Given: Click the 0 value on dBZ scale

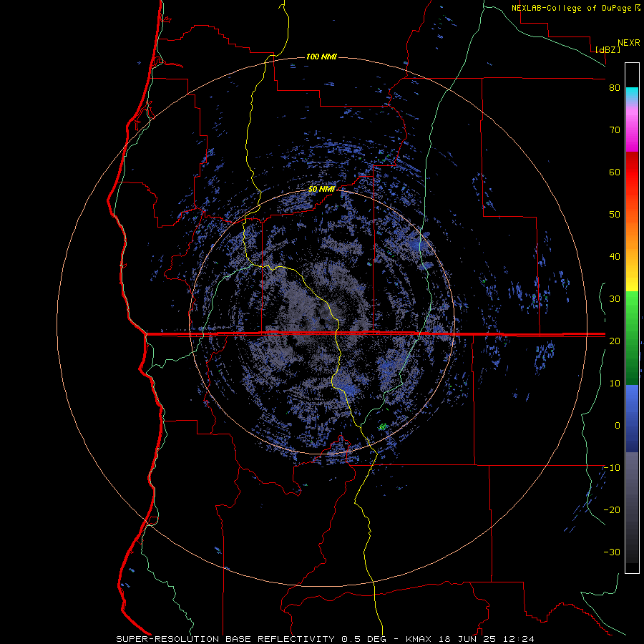Looking at the screenshot, I should tap(618, 426).
